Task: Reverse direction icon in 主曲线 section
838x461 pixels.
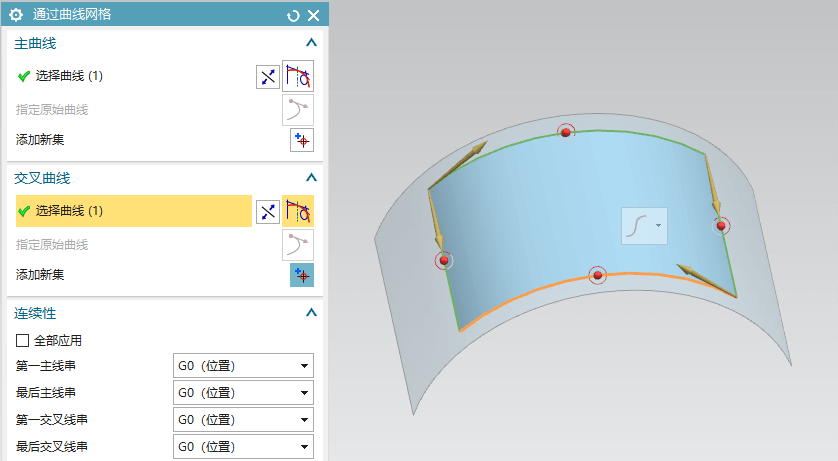Action: pos(268,77)
